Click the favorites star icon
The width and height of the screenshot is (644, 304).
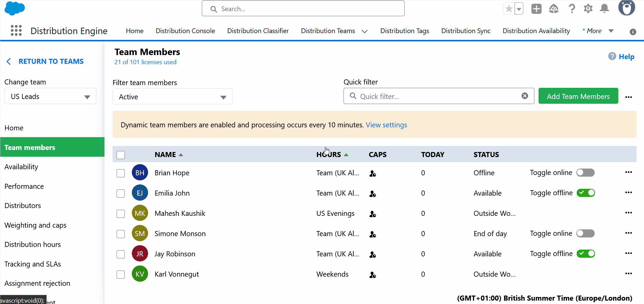(509, 9)
